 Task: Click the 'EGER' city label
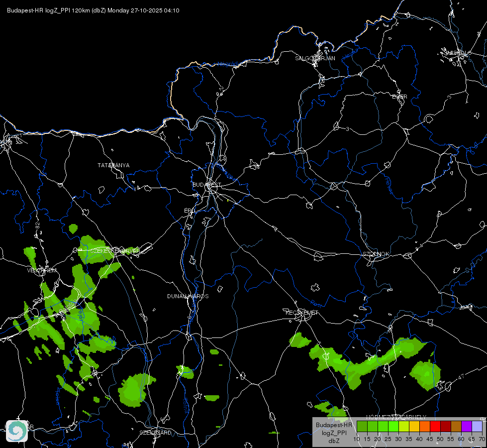point(399,97)
